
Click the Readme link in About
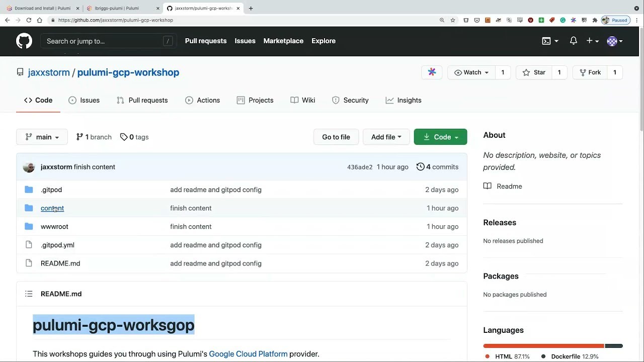coord(503,186)
